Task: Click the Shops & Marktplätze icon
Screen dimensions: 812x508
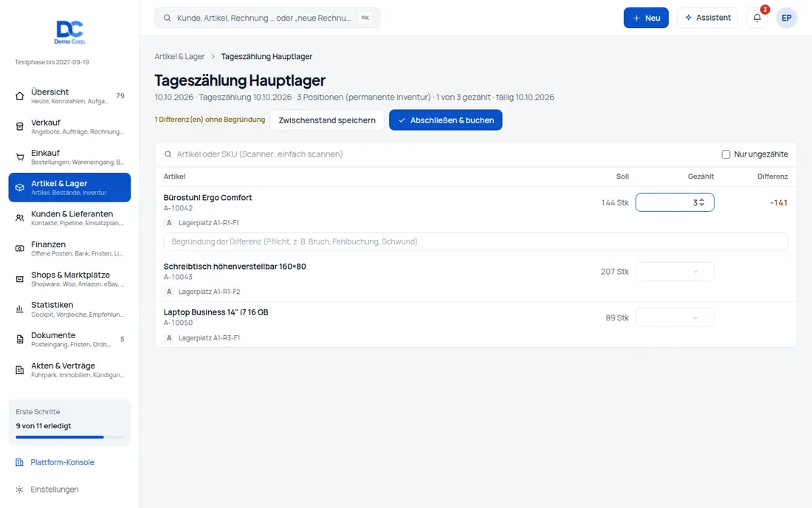Action: 20,279
